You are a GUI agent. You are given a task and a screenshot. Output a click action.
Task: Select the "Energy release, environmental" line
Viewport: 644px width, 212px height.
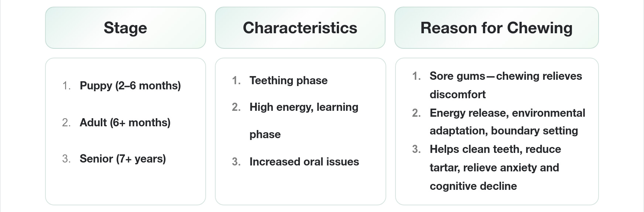coord(507,113)
